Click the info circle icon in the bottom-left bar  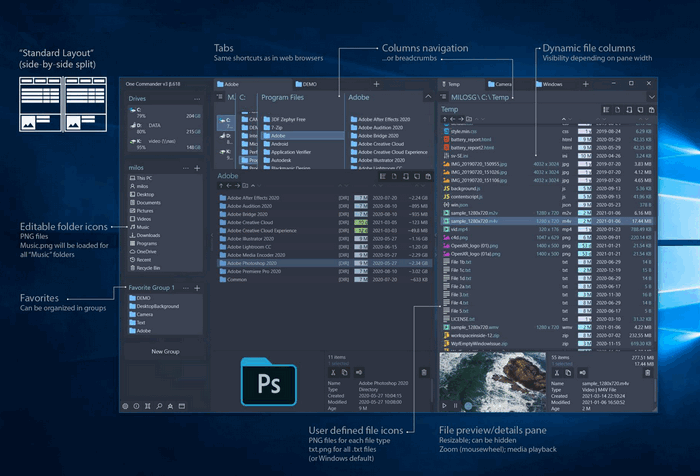pos(136,406)
